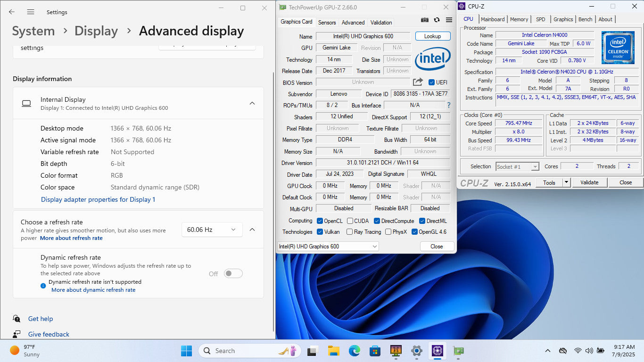Click the GPU-Z refresh icon
644x362 pixels.
pyautogui.click(x=437, y=20)
